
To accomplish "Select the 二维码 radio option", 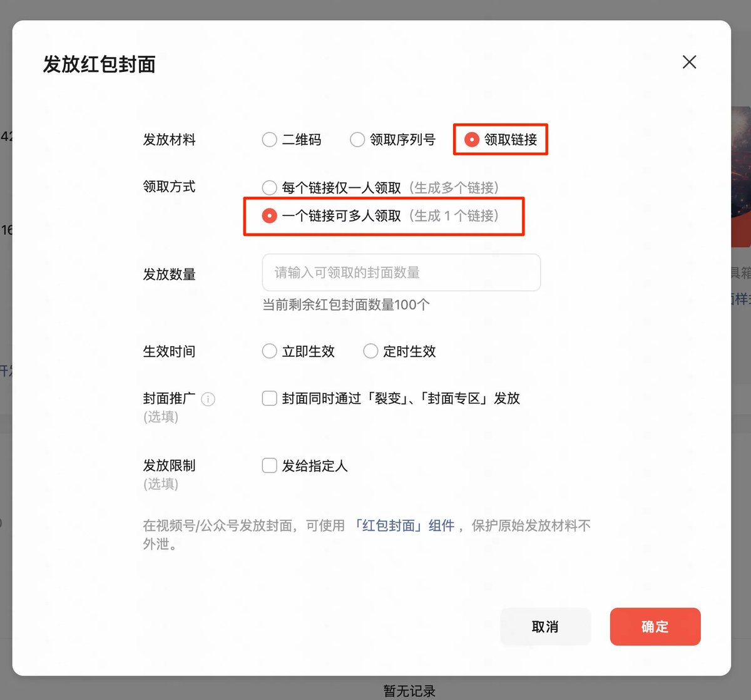I will [x=270, y=140].
